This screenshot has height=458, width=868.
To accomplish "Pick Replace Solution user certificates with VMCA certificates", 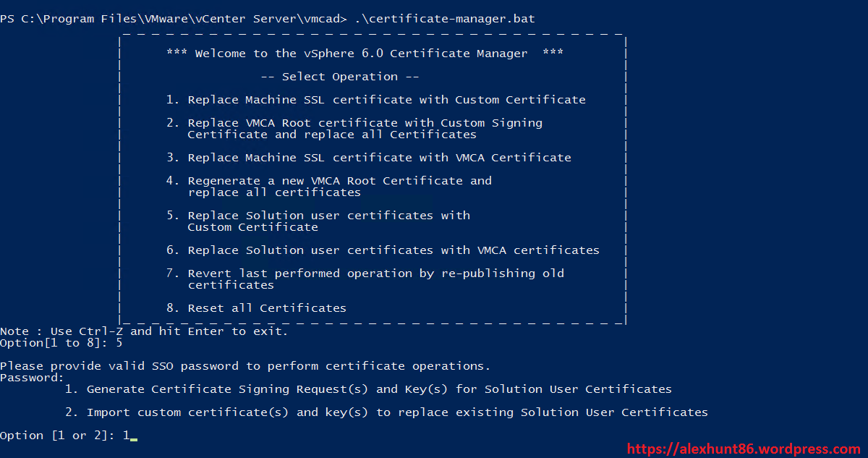I will (x=393, y=250).
